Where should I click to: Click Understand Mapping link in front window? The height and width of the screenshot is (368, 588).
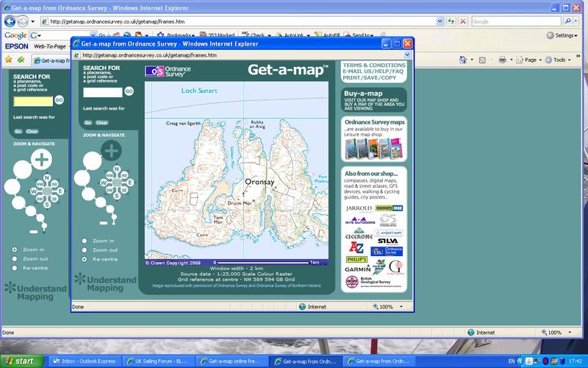(x=105, y=283)
